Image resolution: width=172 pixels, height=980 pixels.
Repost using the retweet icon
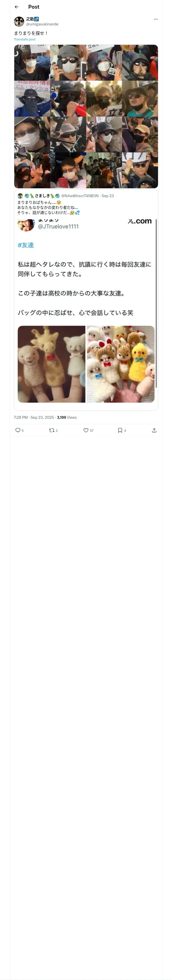[x=51, y=430]
